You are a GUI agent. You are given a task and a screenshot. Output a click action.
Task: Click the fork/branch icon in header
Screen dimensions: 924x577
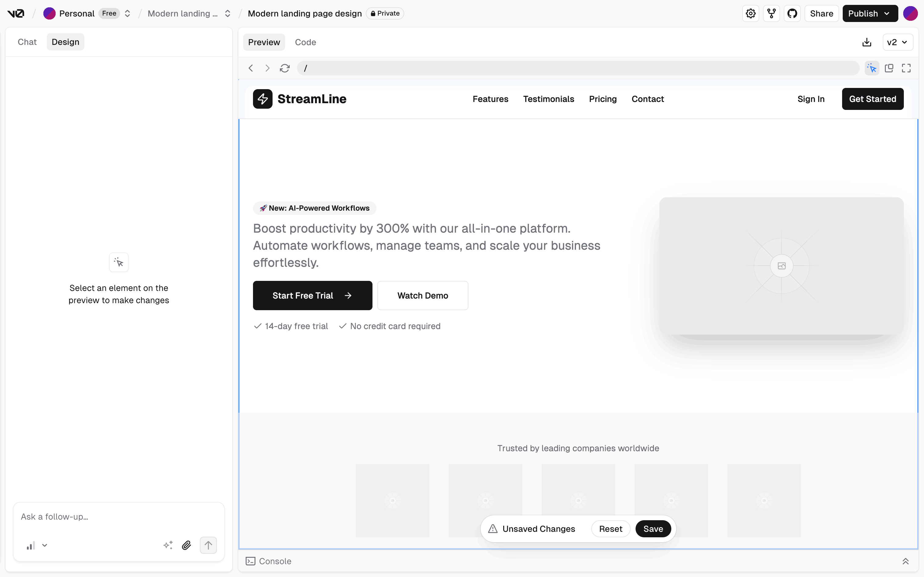click(771, 13)
